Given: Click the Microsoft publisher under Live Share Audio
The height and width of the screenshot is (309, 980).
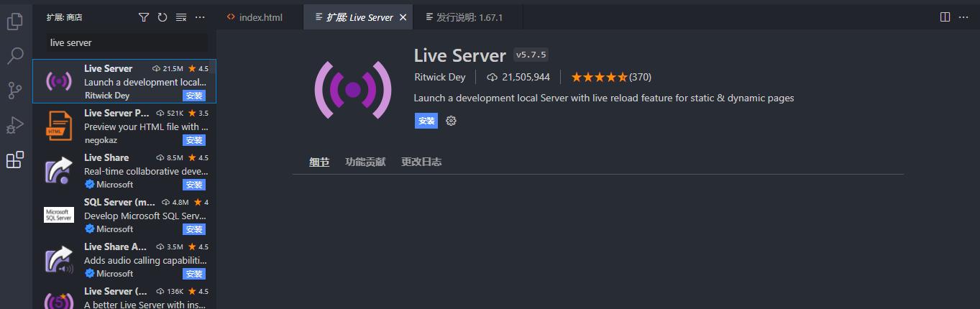Looking at the screenshot, I should click(x=109, y=274).
